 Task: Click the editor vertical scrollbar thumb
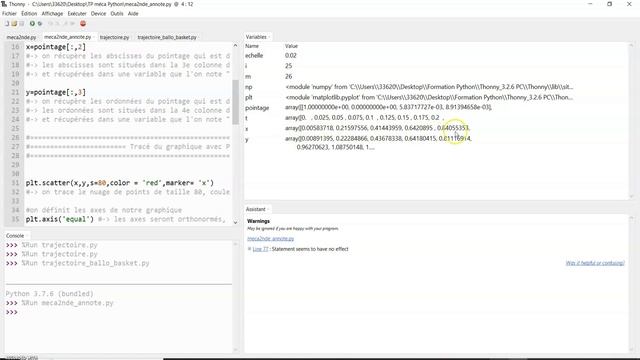coord(236,102)
